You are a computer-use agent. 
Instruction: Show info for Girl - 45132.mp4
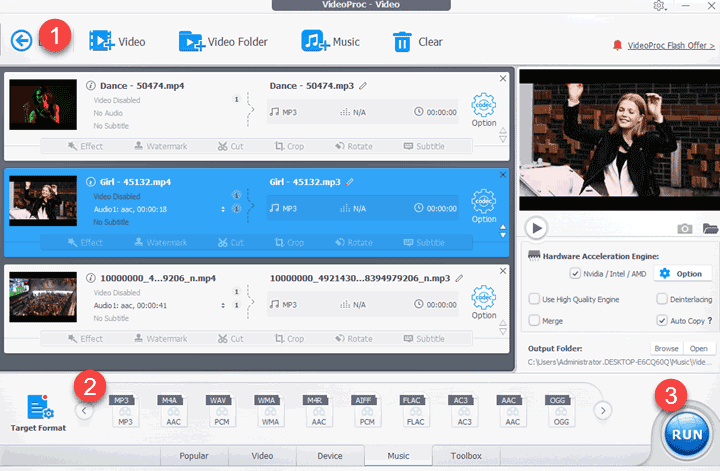pos(91,182)
